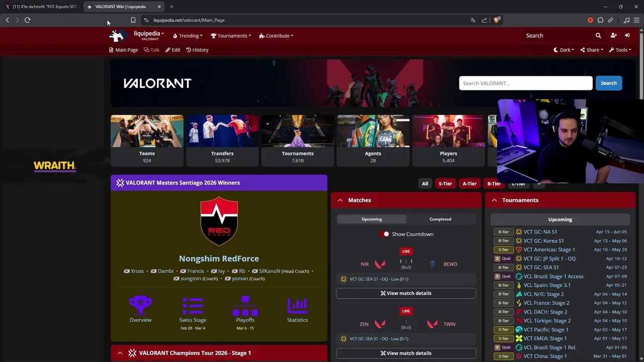Viewport: 644px width, 362px height.
Task: Bookmark this page using the bookmark icon
Action: tap(133, 20)
